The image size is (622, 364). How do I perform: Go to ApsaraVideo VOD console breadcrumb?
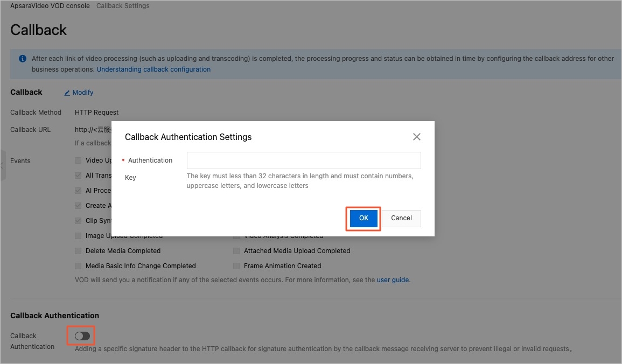(x=50, y=5)
